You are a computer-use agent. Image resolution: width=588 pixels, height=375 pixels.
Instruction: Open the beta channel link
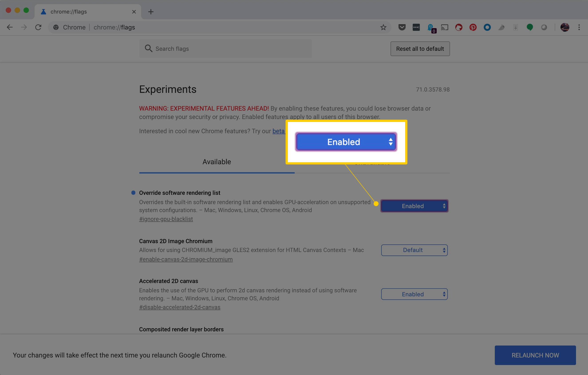[279, 131]
